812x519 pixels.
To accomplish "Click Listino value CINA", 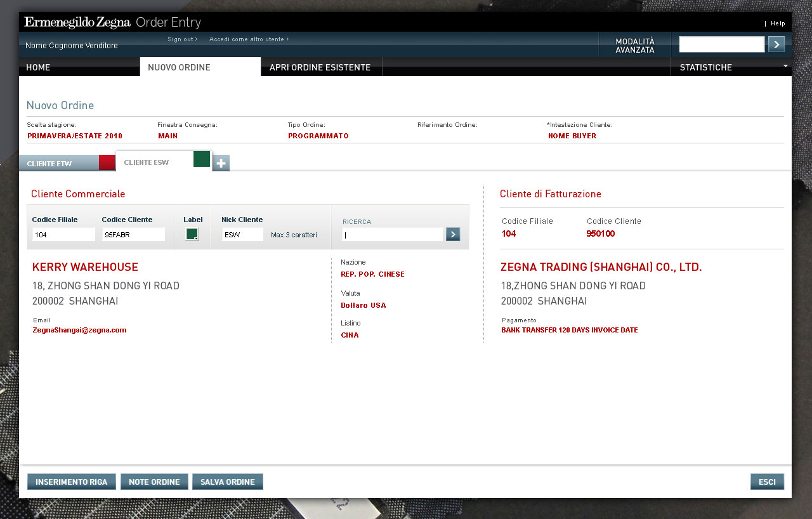I will click(350, 335).
